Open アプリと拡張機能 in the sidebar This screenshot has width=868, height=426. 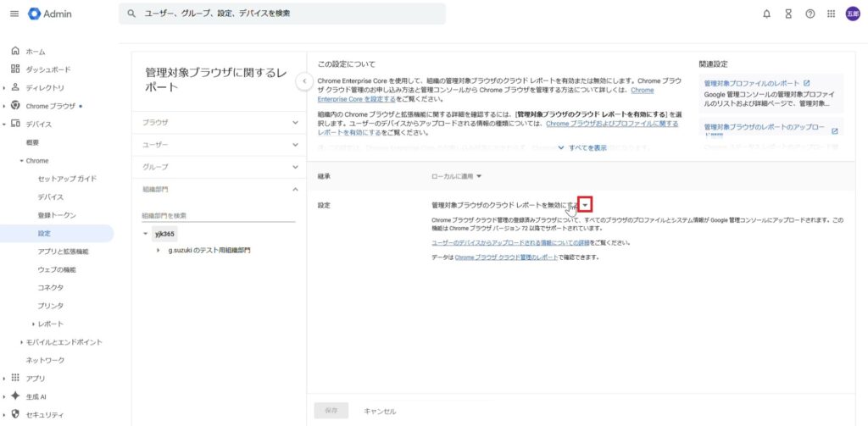[x=63, y=252]
